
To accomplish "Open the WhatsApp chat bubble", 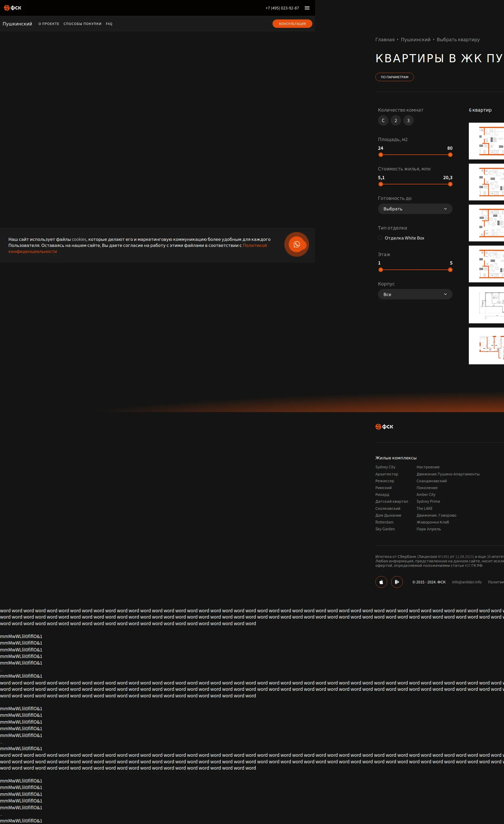I will tap(296, 245).
